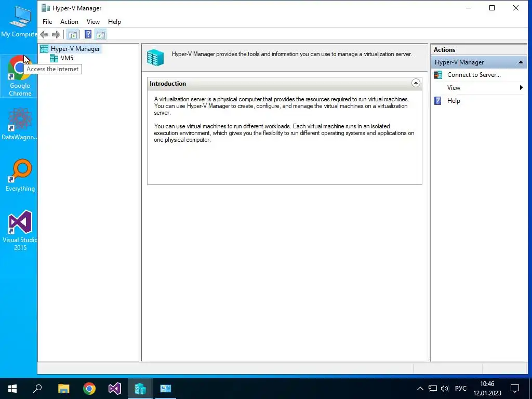Click the server icon in the description banner
The height and width of the screenshot is (399, 532).
pos(155,57)
